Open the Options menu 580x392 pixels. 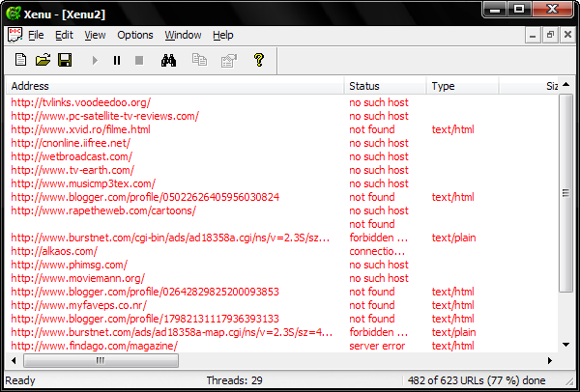tap(135, 35)
